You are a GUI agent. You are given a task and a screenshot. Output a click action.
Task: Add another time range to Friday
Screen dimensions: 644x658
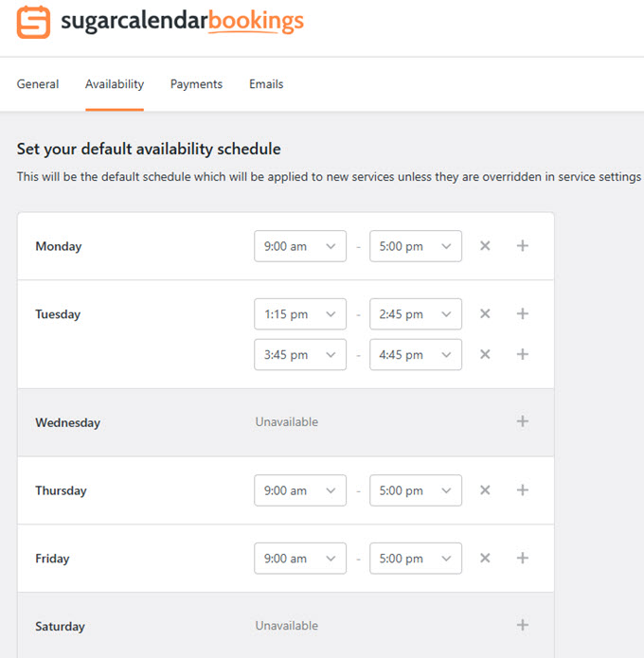click(522, 559)
